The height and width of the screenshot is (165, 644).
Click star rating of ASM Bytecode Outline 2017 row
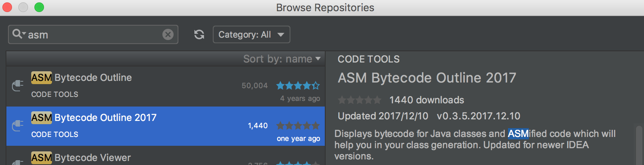(298, 126)
